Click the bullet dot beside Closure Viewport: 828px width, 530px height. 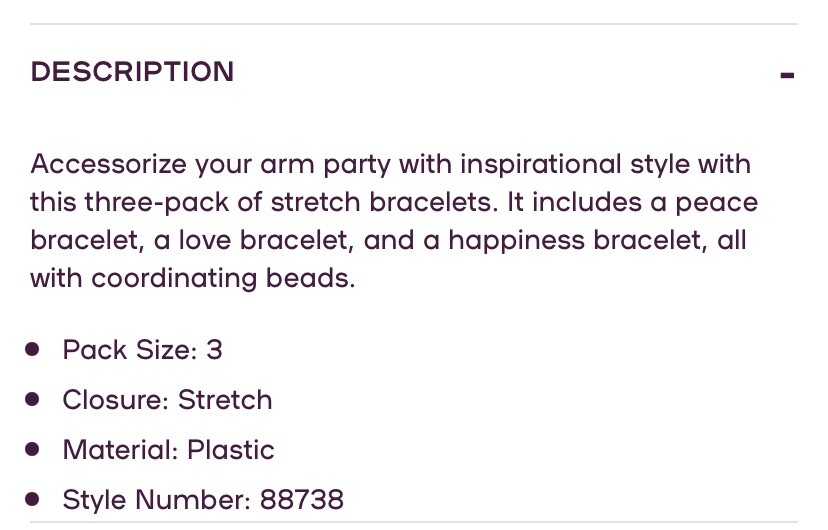pos(33,399)
